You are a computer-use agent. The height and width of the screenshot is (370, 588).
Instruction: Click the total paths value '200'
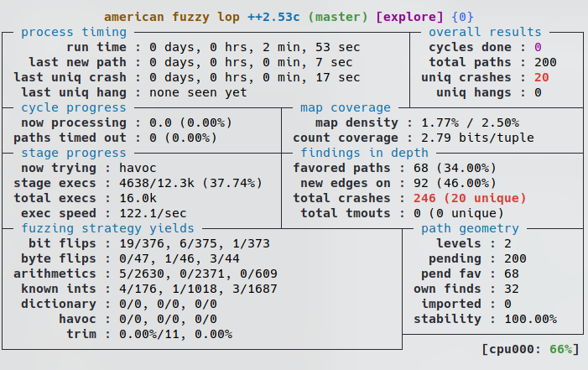tap(545, 62)
